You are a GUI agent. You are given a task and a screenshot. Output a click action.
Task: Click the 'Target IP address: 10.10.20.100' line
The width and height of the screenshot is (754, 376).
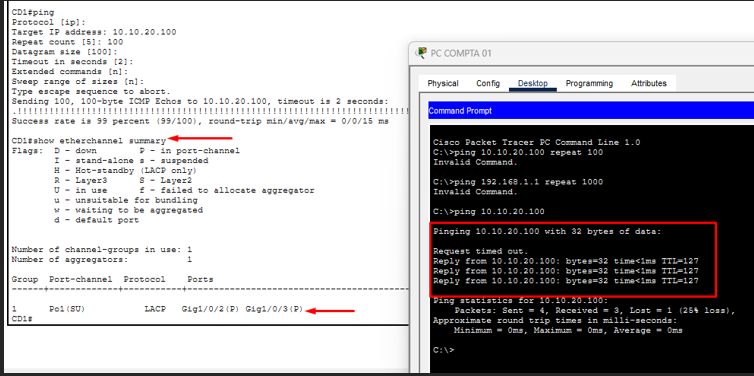pyautogui.click(x=94, y=32)
